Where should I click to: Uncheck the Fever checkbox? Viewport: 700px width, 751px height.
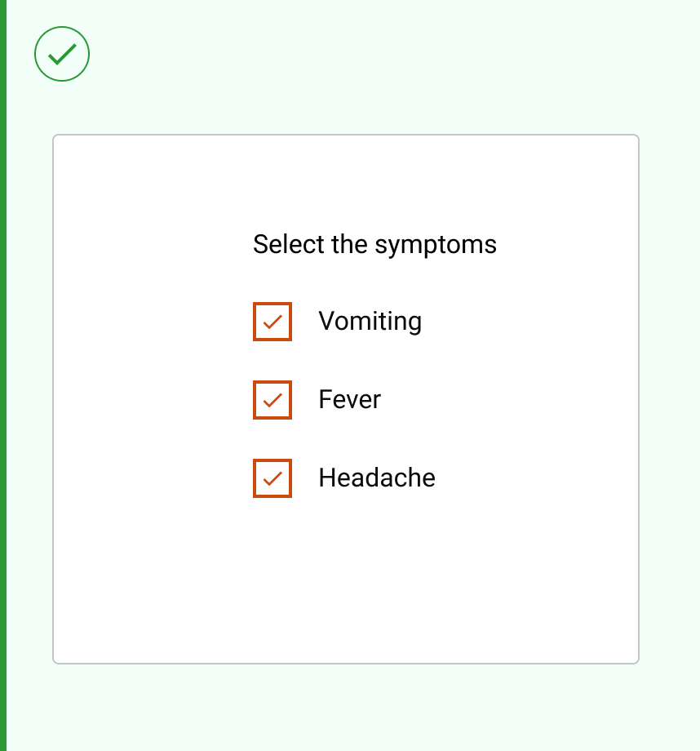click(x=272, y=400)
